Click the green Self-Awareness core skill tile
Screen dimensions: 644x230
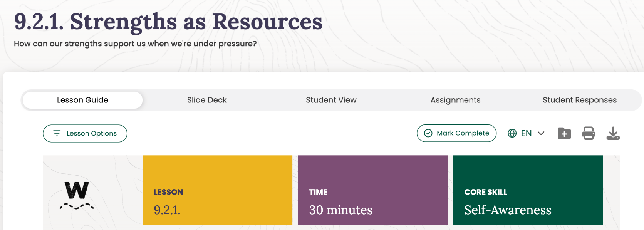(x=528, y=190)
